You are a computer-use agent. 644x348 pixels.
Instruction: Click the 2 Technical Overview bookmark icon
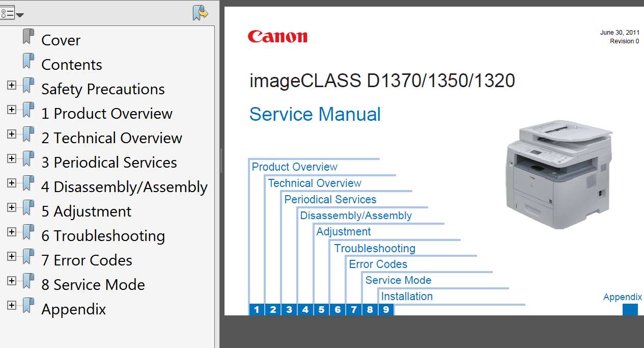[x=29, y=135]
